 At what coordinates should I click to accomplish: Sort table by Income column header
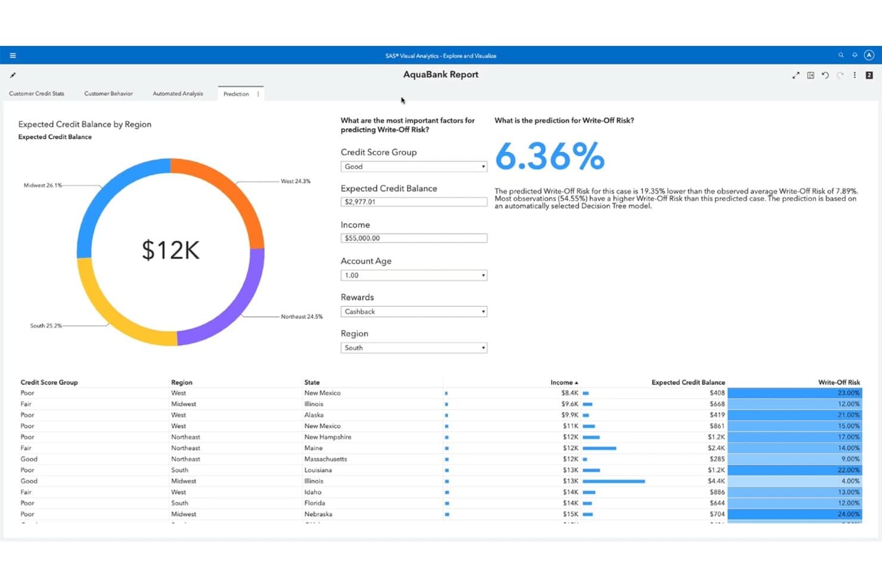click(564, 382)
